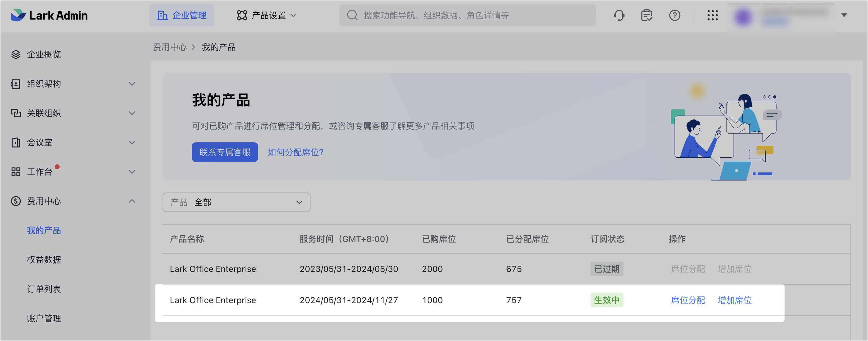Click the 费用中心 dollar icon
868x341 pixels.
pyautogui.click(x=16, y=201)
